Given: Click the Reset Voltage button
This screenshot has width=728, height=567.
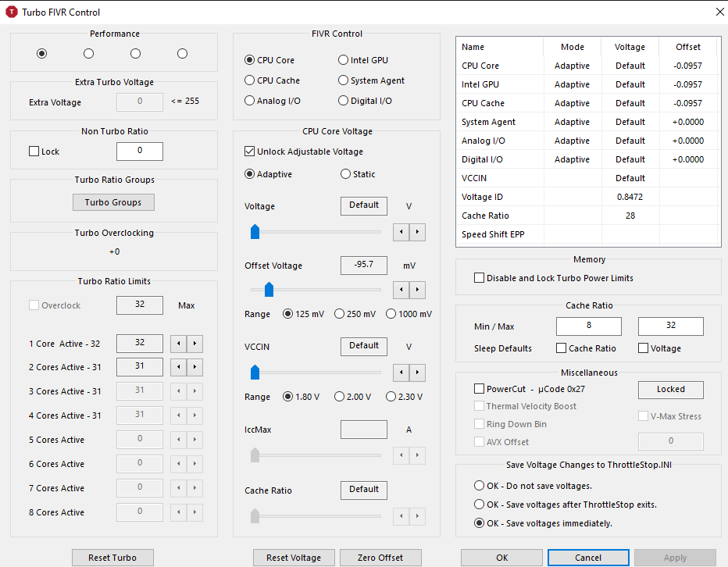Looking at the screenshot, I should pos(294,558).
